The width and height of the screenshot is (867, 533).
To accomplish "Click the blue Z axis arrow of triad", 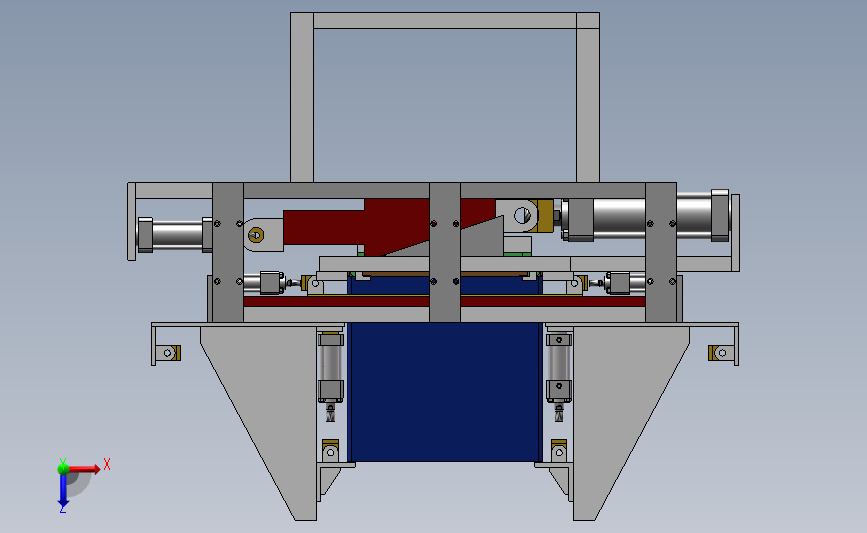I will click(x=63, y=490).
